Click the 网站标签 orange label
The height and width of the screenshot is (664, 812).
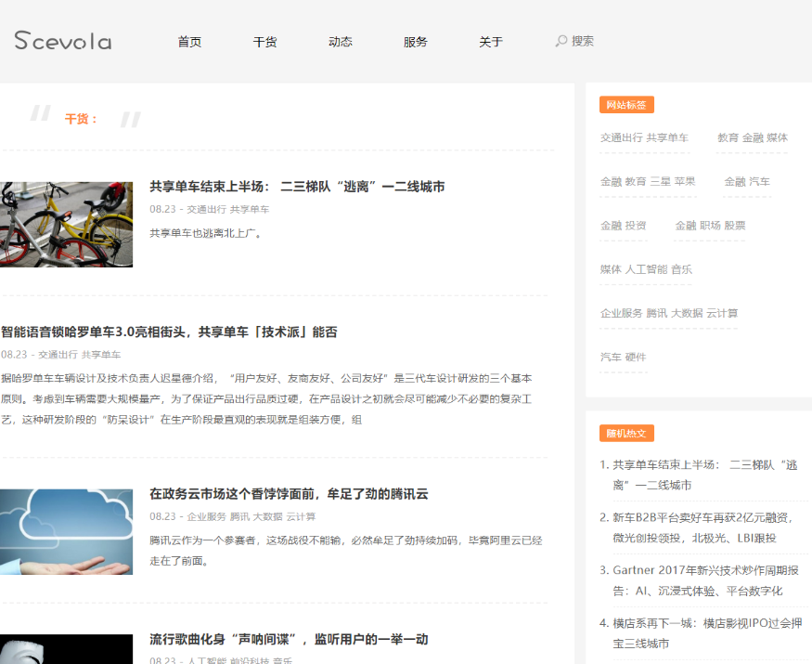coord(626,105)
